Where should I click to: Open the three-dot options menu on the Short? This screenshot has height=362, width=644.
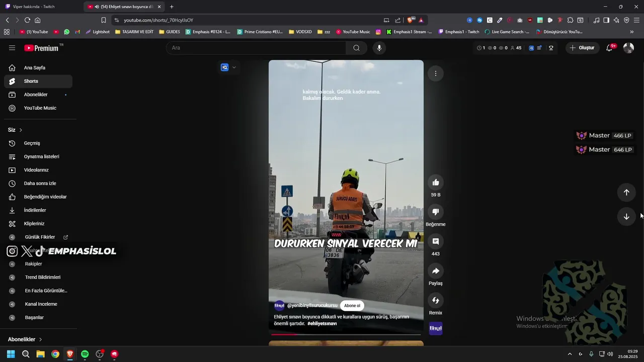[x=435, y=73]
